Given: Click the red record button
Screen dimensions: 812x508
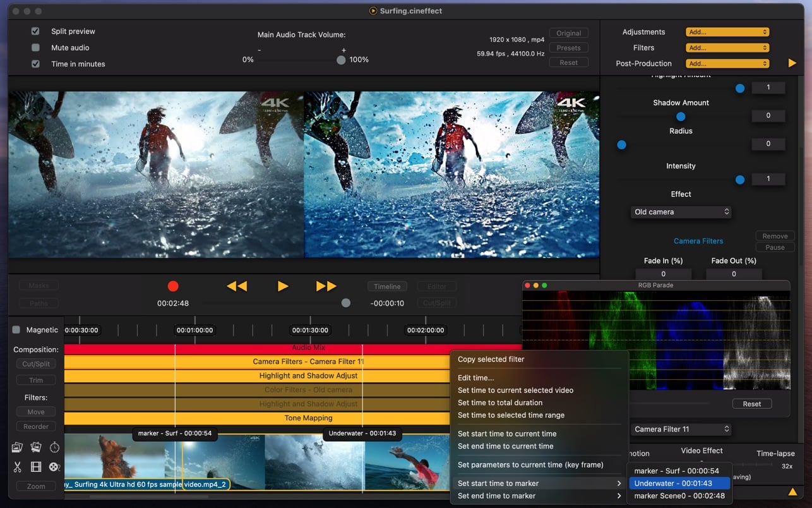Looking at the screenshot, I should (173, 286).
